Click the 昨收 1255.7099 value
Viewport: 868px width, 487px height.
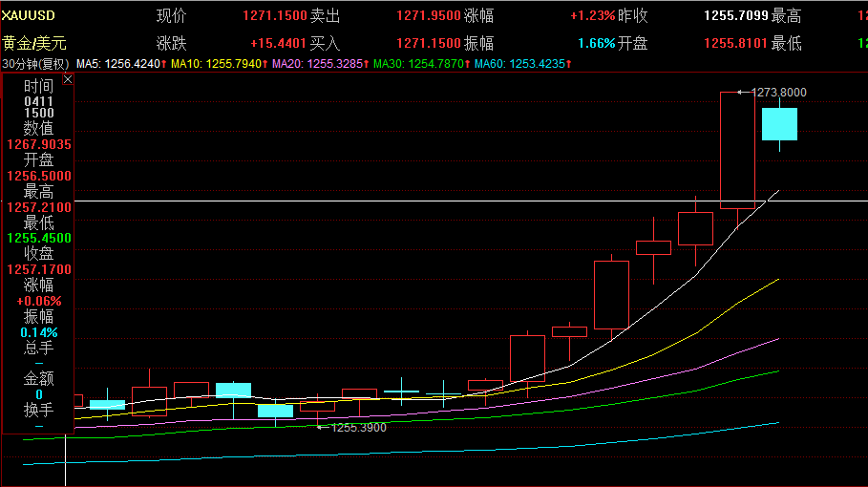pos(736,15)
